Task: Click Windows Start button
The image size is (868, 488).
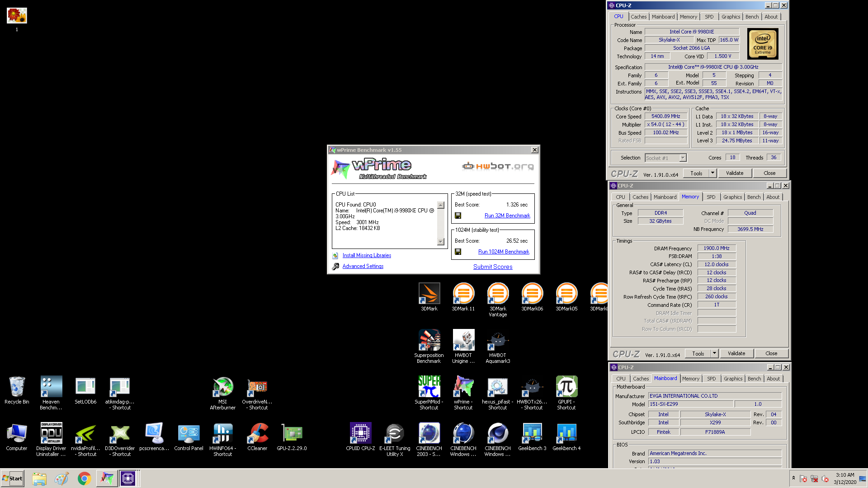Action: point(13,478)
